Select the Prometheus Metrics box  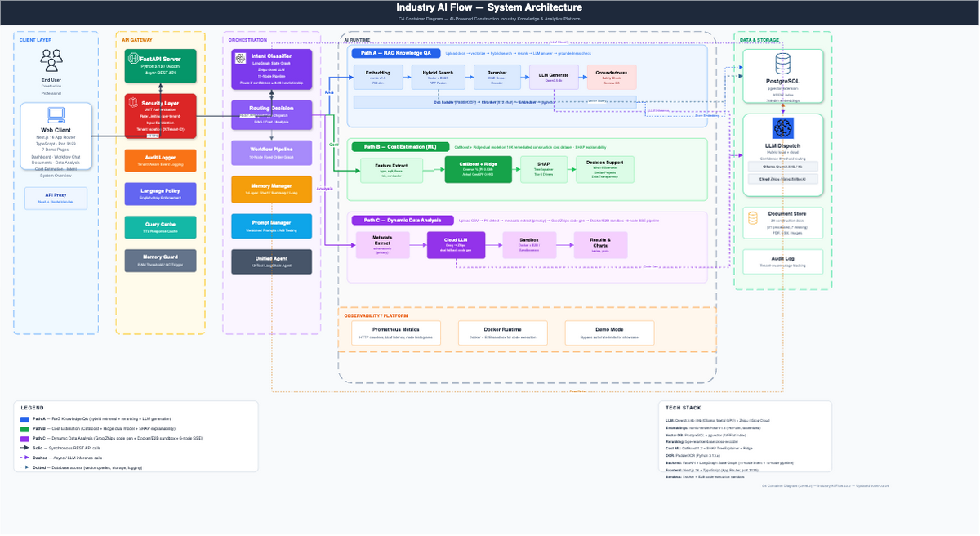pos(396,333)
